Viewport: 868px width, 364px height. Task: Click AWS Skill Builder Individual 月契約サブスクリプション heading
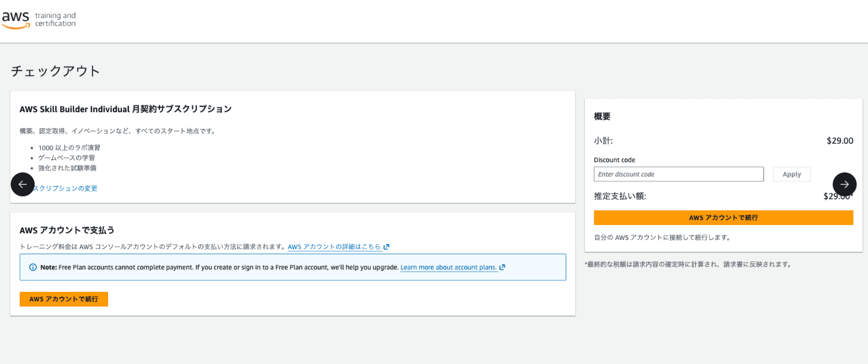point(125,109)
